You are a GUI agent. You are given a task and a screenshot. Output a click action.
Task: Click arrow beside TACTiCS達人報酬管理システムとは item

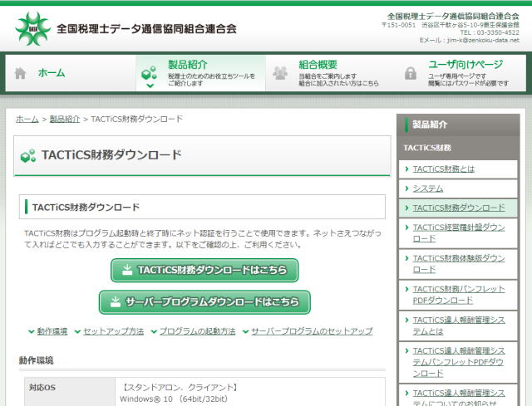coord(406,320)
